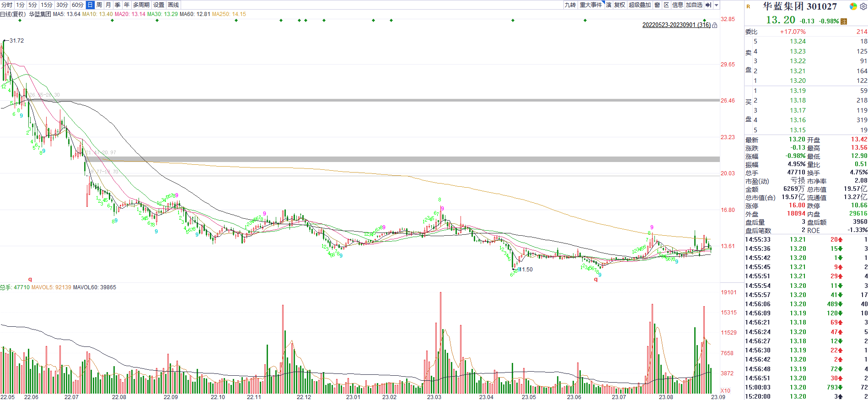Click the 总手: 47710 label above the volume chart
Image resolution: width=868 pixels, height=400 pixels.
tap(15, 287)
